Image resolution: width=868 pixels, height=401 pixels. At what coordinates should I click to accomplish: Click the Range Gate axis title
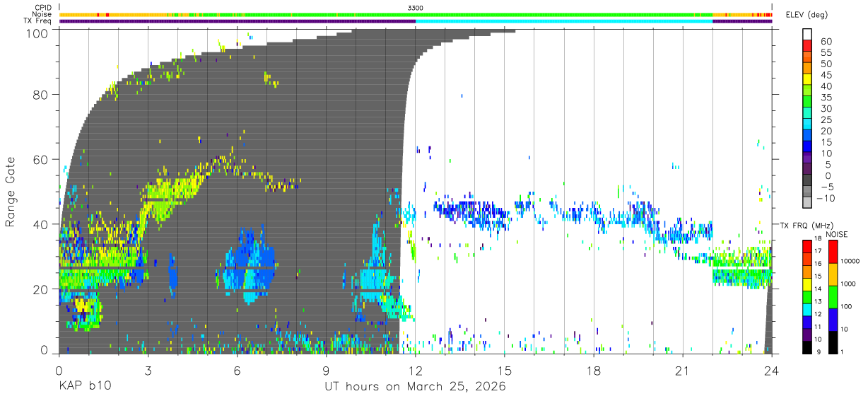coord(11,192)
